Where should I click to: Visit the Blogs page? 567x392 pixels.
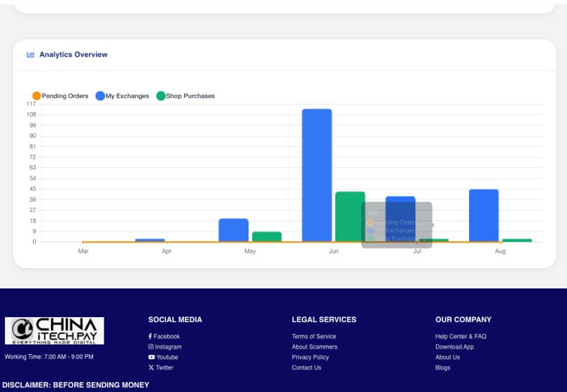pos(442,368)
